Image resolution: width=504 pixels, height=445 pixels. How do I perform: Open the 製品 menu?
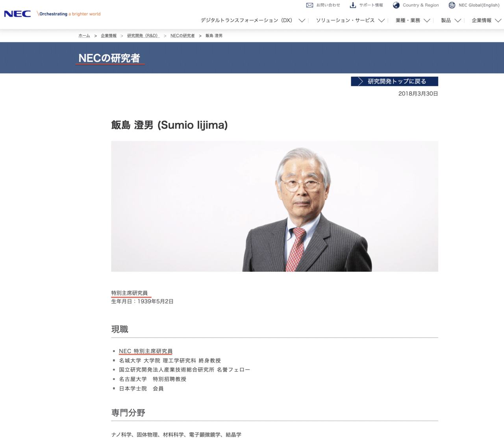446,20
